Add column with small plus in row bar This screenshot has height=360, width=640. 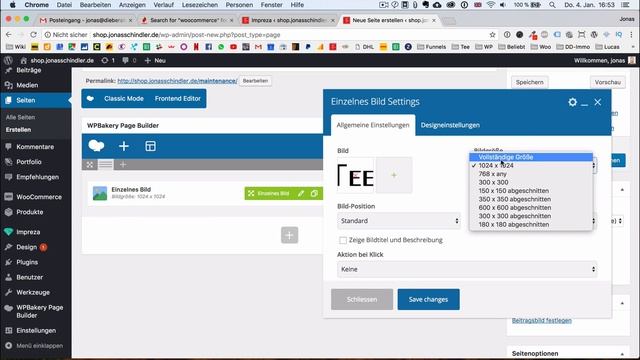pos(123,164)
